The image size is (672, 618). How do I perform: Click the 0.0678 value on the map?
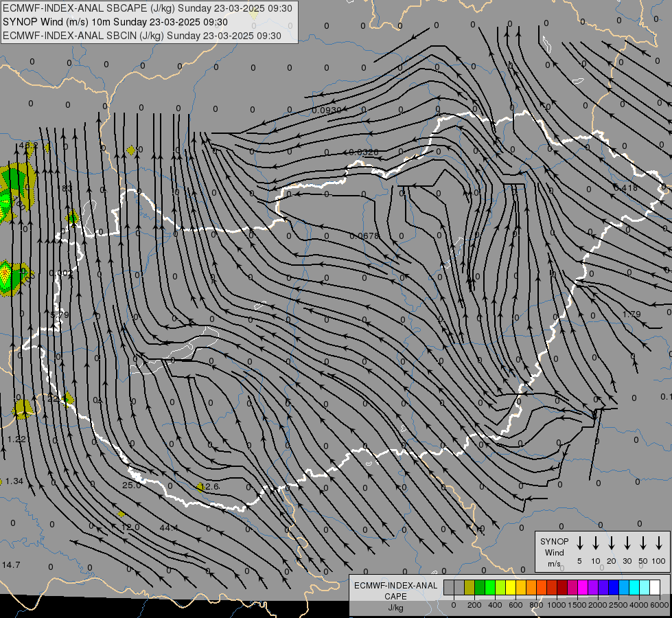point(364,236)
